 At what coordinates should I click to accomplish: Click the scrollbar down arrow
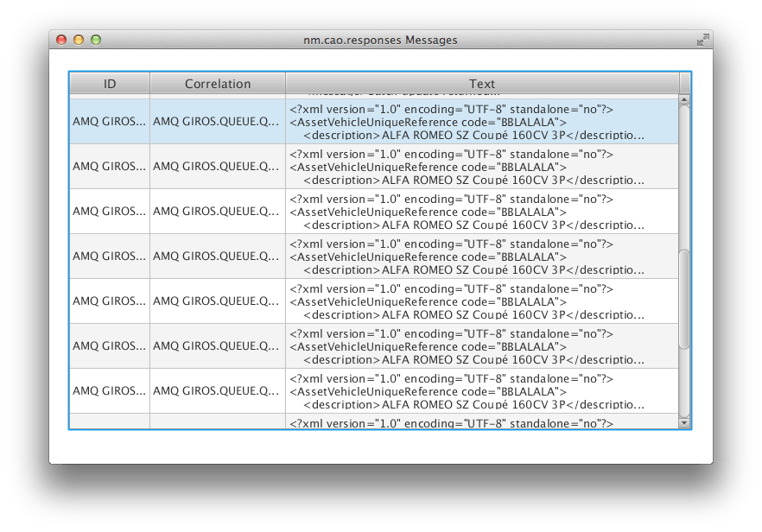(684, 423)
